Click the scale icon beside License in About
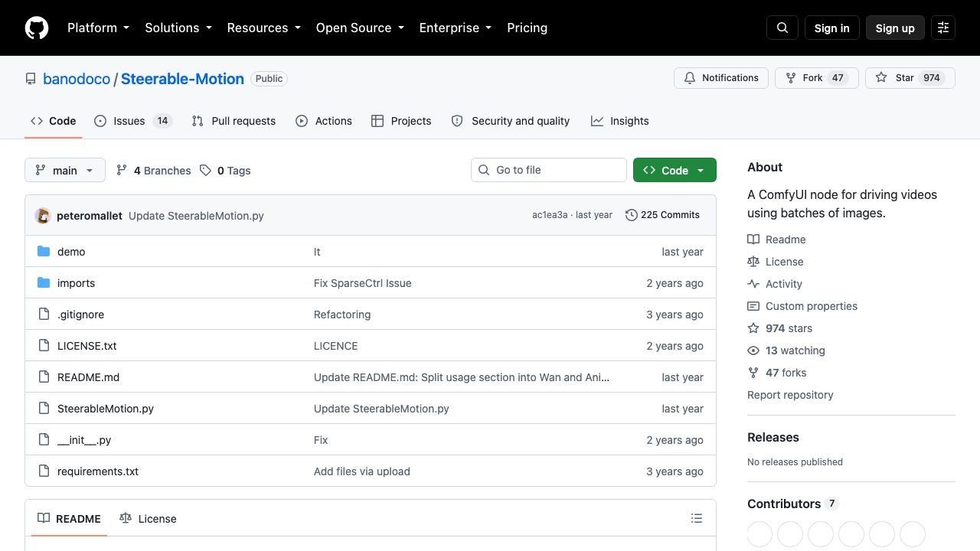 (x=753, y=262)
